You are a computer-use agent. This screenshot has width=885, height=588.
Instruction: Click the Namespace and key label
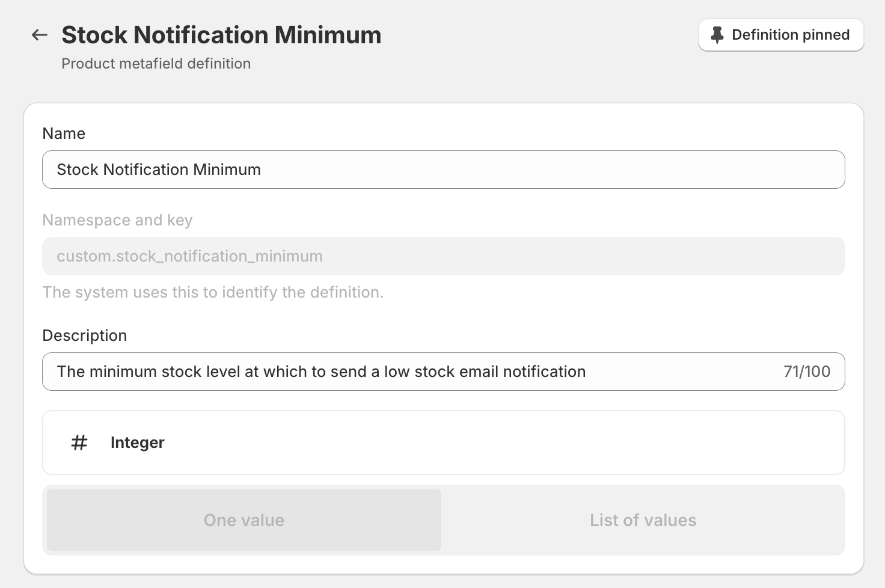click(x=118, y=220)
